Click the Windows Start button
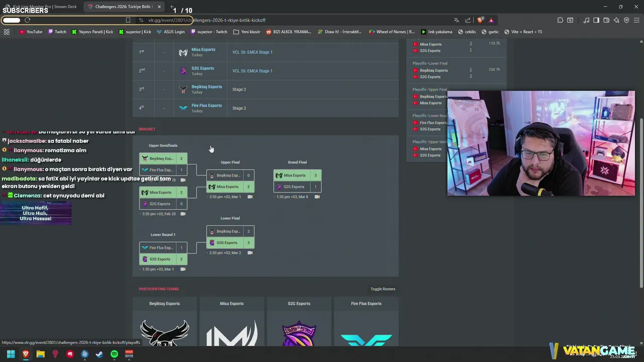Screen dimensions: 644x362 pyautogui.click(x=11, y=354)
